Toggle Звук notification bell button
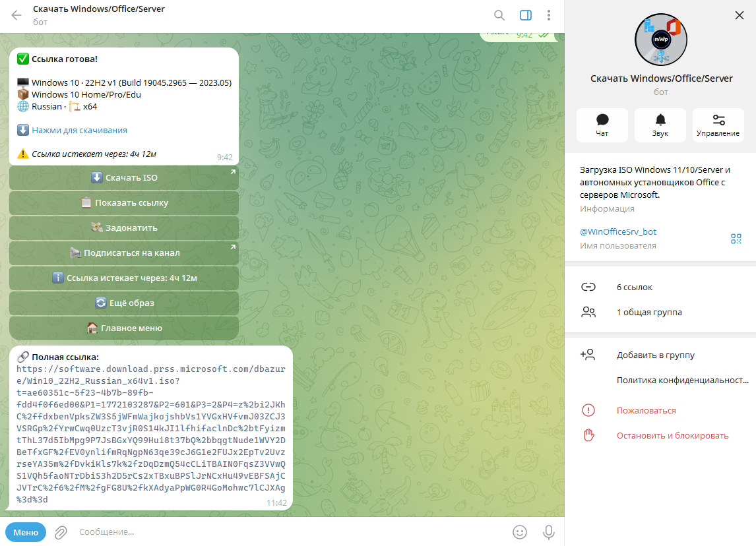The width and height of the screenshot is (756, 546). tap(660, 125)
